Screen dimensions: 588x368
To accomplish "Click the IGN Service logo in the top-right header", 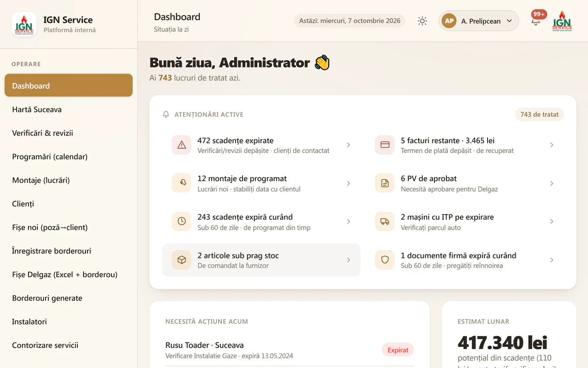I will pyautogui.click(x=562, y=21).
